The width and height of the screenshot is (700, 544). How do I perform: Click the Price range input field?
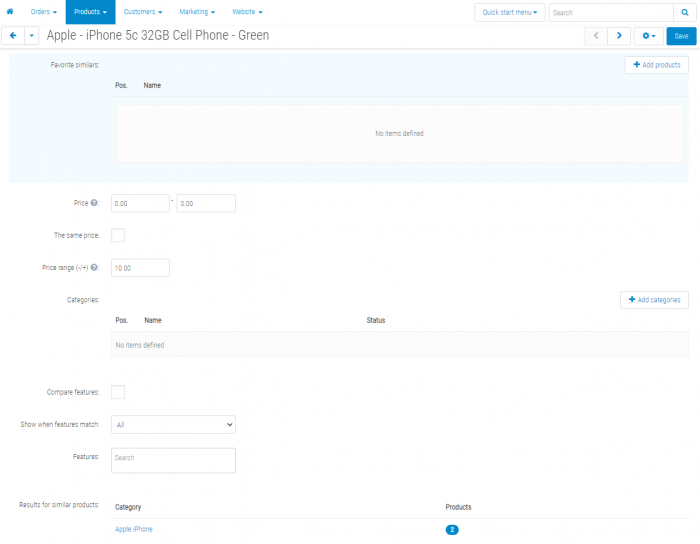coord(140,268)
